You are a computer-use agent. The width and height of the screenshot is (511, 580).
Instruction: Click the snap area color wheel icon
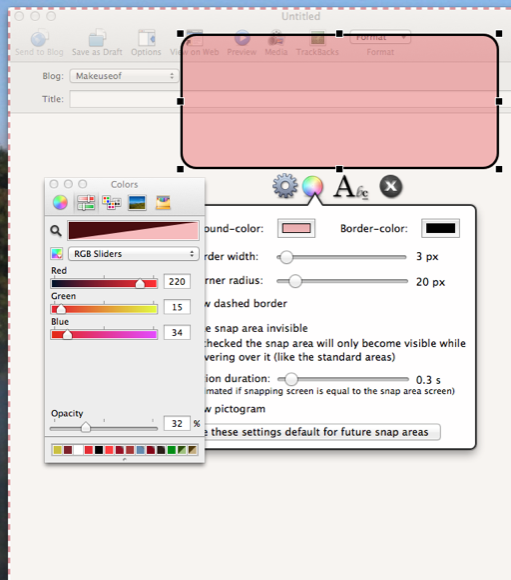tap(313, 186)
